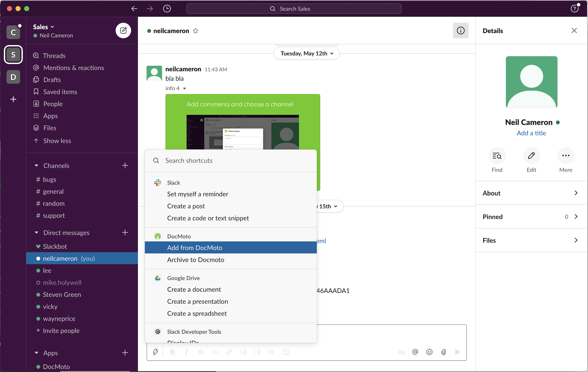The height and width of the screenshot is (372, 588).
Task: Click the Search shortcuts field
Action: click(x=231, y=161)
